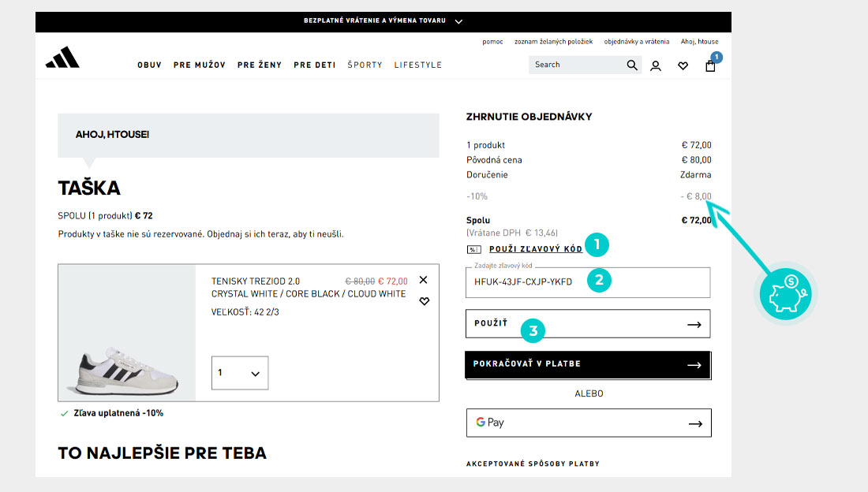The image size is (868, 492).
Task: Click Pokračovať v platbe button
Action: tap(588, 365)
